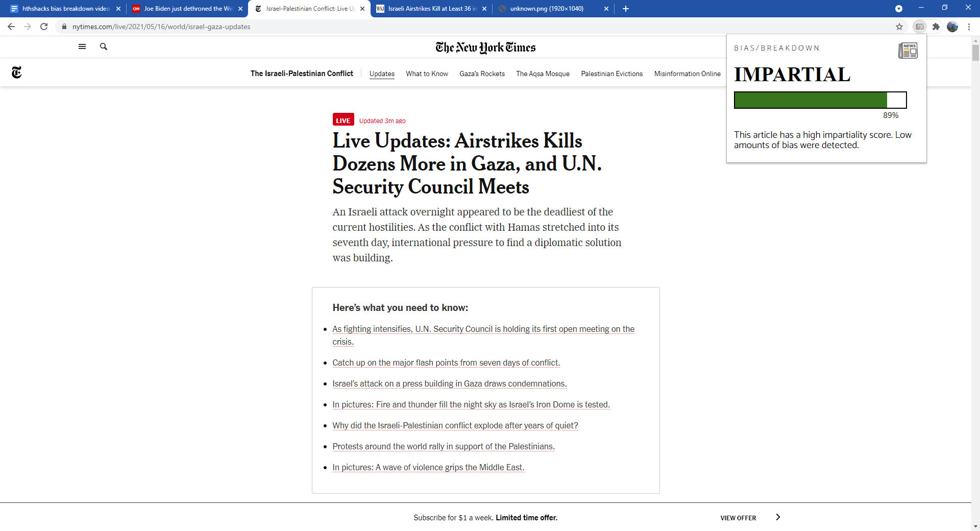The height and width of the screenshot is (531, 980).
Task: Reload the page with the refresh icon
Action: click(x=44, y=27)
